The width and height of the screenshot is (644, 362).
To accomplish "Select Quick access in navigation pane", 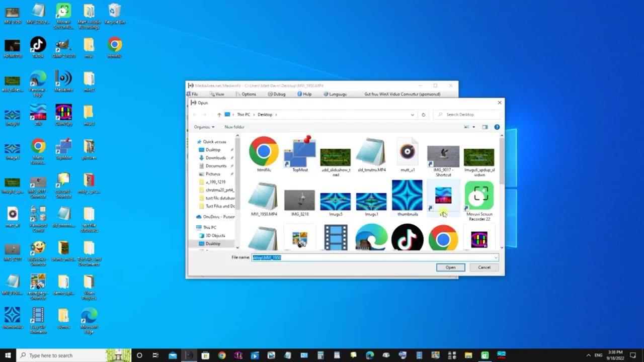I will 214,142.
